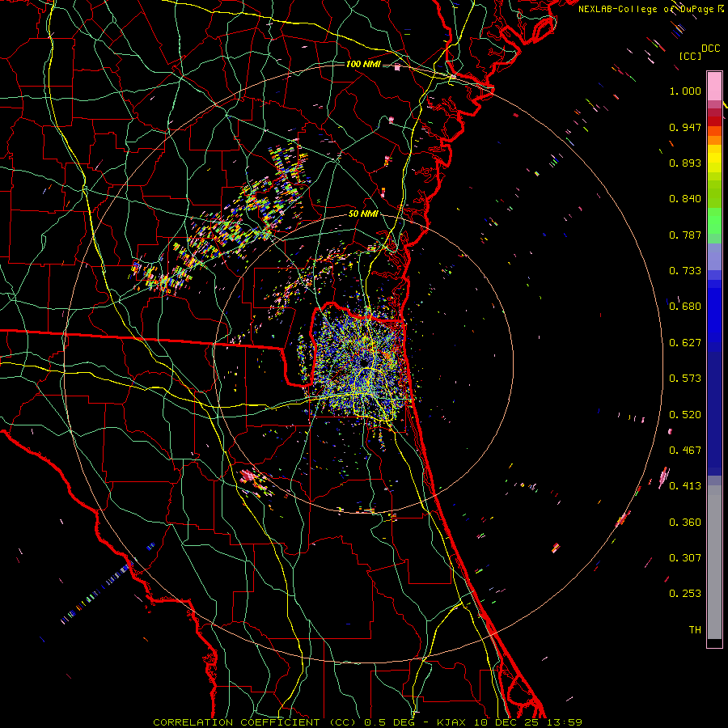Click the 13:59 timestamp text
Viewport: 728px width, 728px height.
tap(565, 722)
